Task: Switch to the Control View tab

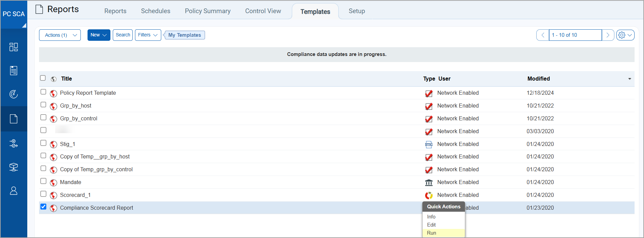Action: 263,11
